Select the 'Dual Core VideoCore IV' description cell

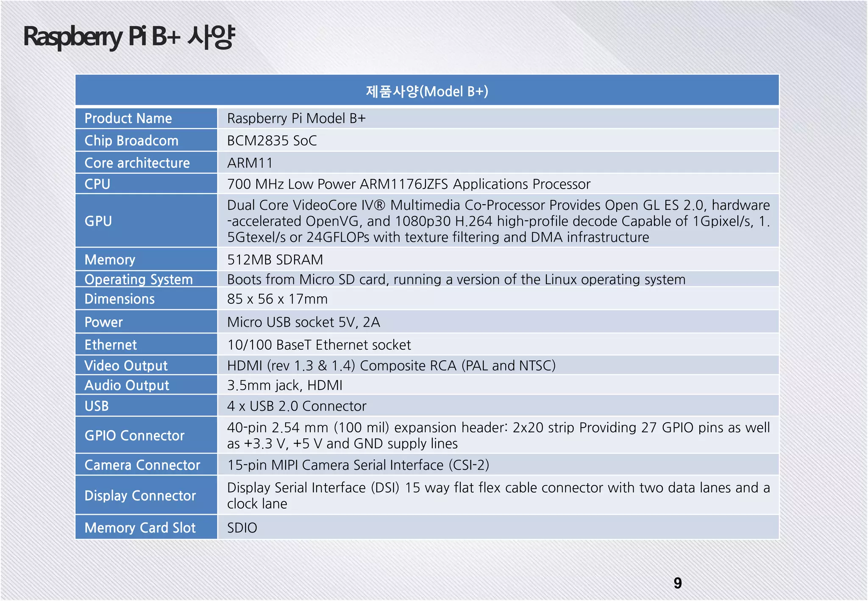[498, 221]
